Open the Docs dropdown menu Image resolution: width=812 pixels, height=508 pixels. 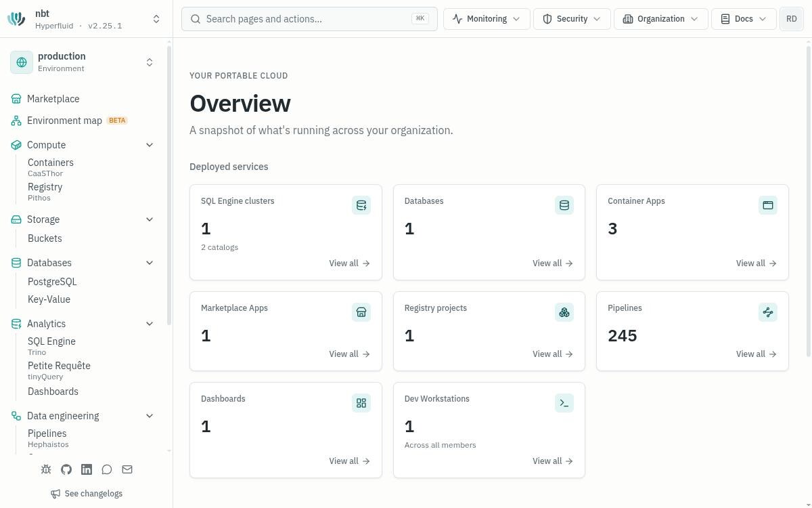pos(744,19)
